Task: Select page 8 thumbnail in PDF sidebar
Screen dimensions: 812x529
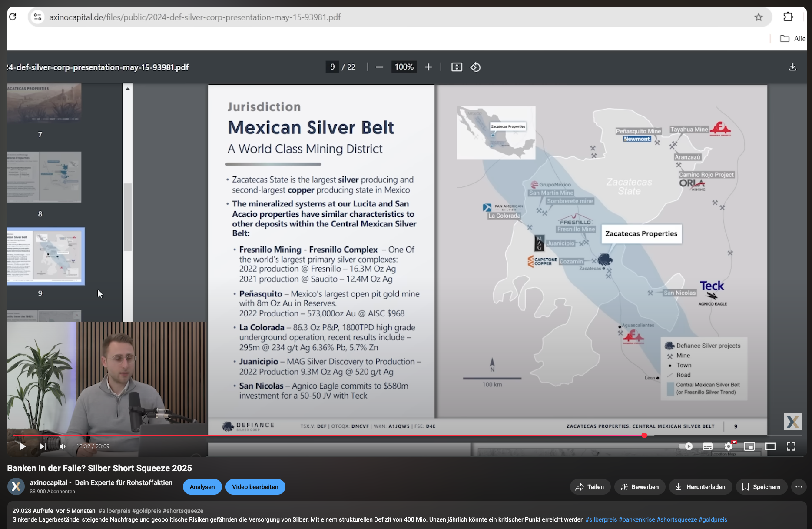Action: [45, 177]
